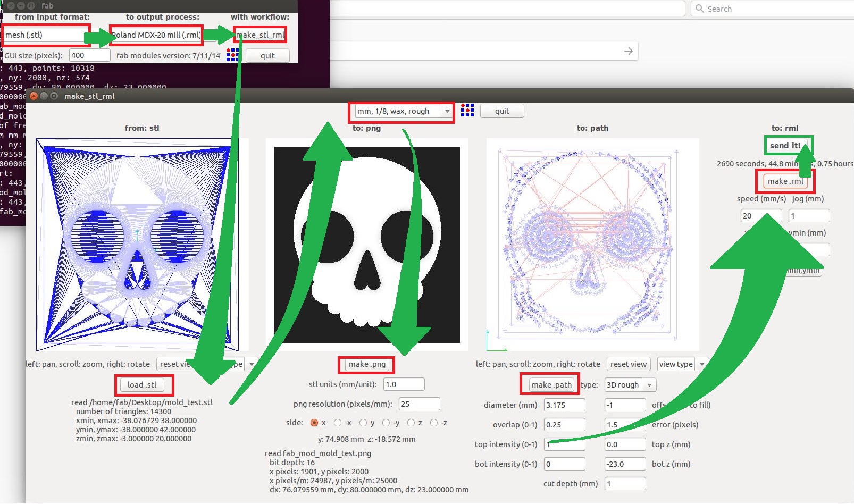Open the make_stl_rml workflow menu in fab window
The image size is (854, 504).
tap(261, 35)
